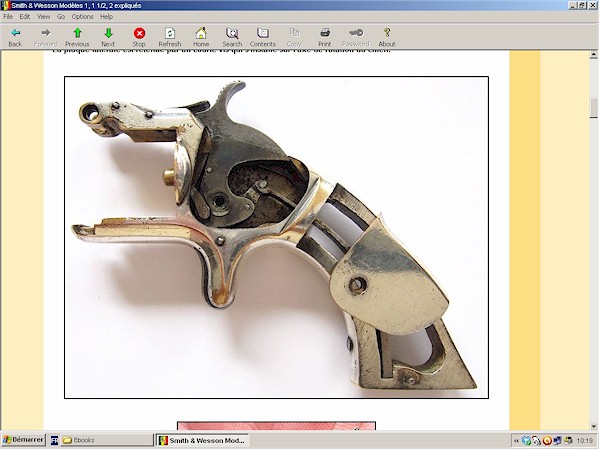Click the vertical scrollbar up arrow
Image resolution: width=600 pixels, height=450 pixels.
click(593, 55)
